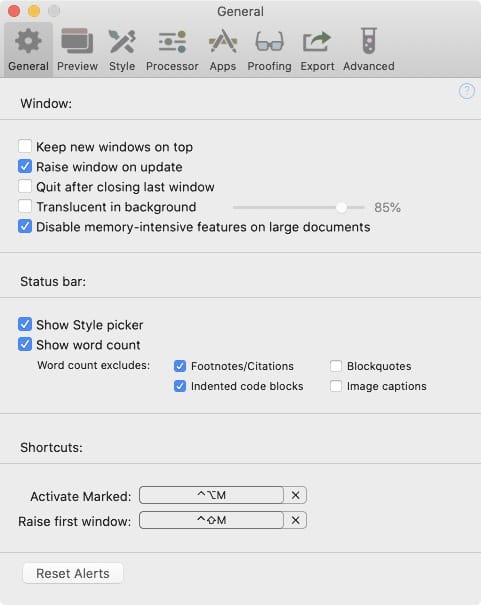Select the Apps preferences icon

click(223, 50)
